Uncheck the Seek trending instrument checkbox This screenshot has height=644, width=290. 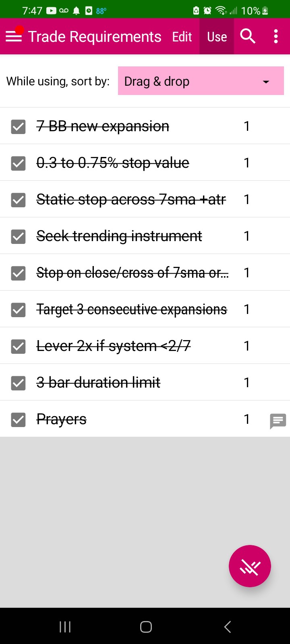18,237
